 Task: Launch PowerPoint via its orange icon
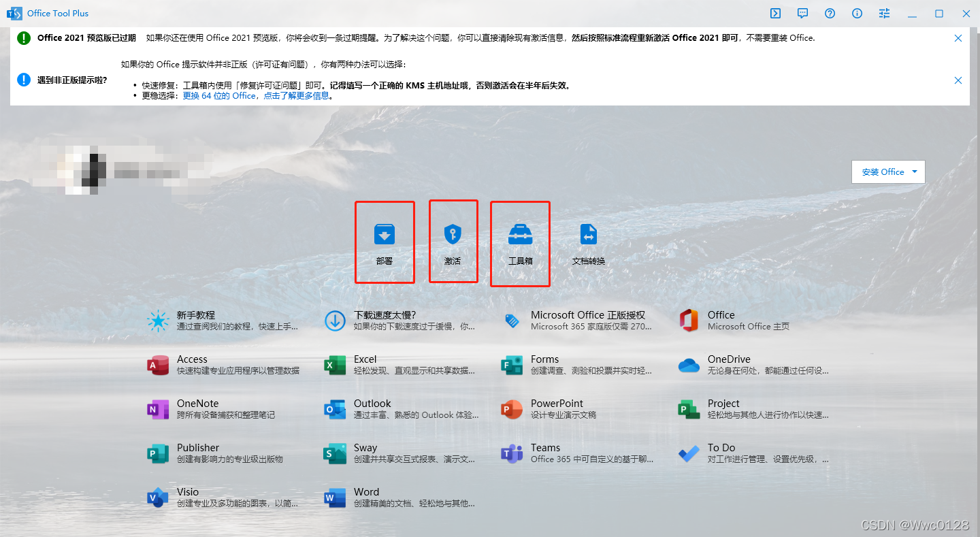[512, 409]
